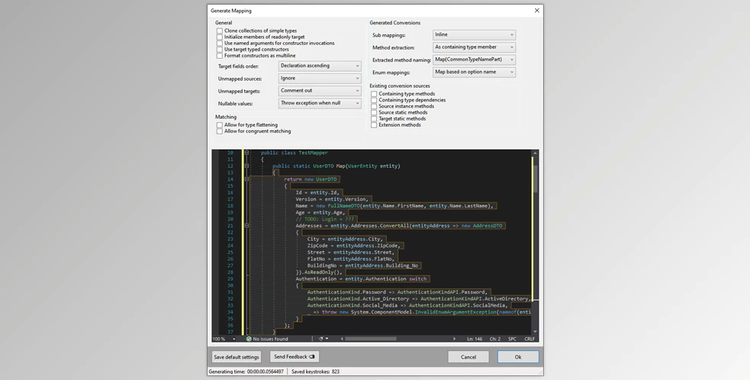Open Method extraction dropdown
Screen dimensions: 750x380
pos(474,47)
